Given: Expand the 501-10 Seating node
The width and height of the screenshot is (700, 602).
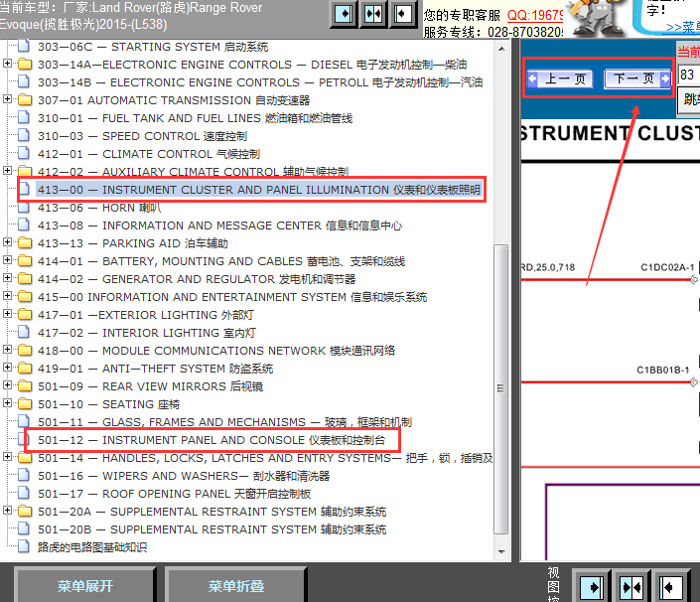Looking at the screenshot, I should pos(7,402).
